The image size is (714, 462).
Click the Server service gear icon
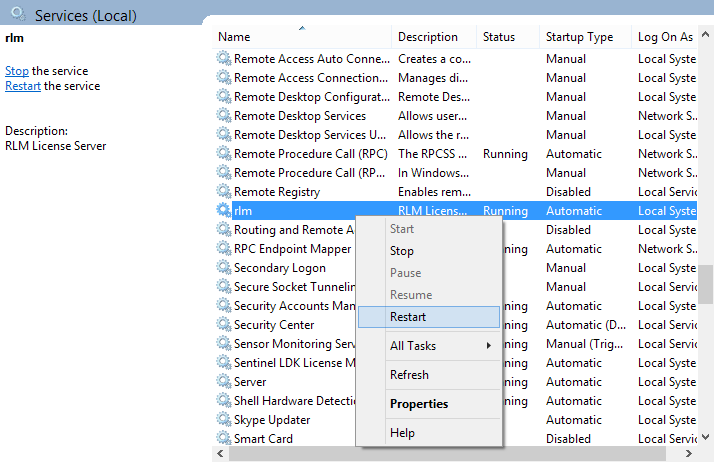coord(223,382)
